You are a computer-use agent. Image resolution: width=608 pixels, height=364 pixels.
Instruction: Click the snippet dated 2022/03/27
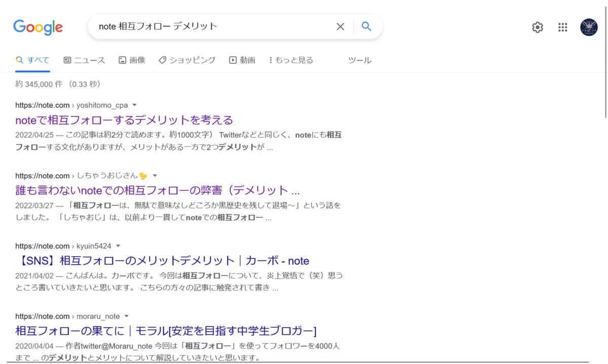[x=178, y=212]
